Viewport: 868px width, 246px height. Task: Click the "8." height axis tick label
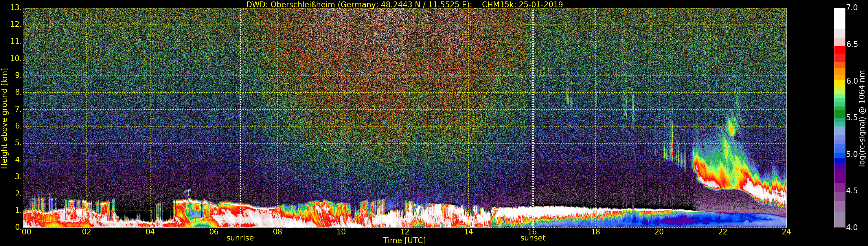tap(18, 92)
